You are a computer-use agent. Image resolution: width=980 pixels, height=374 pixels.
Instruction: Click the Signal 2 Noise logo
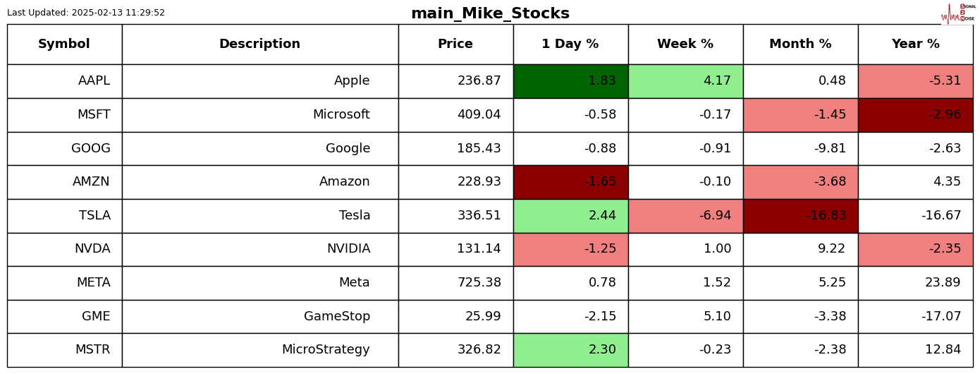958,13
